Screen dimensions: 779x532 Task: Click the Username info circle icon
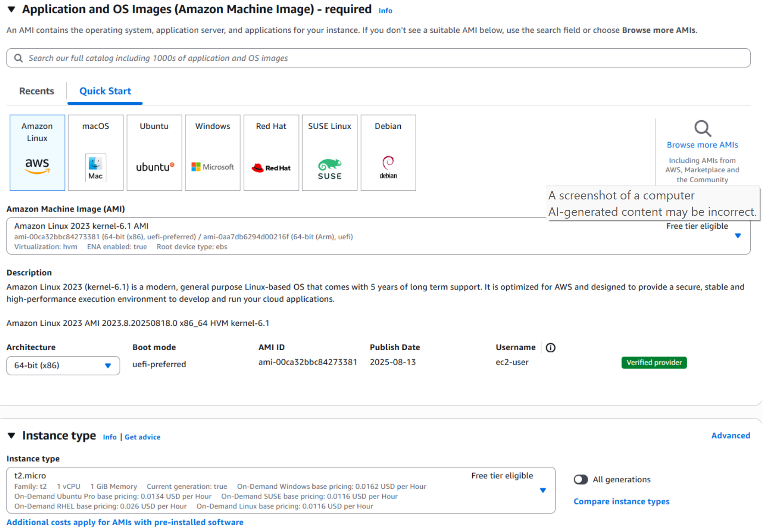[551, 348]
